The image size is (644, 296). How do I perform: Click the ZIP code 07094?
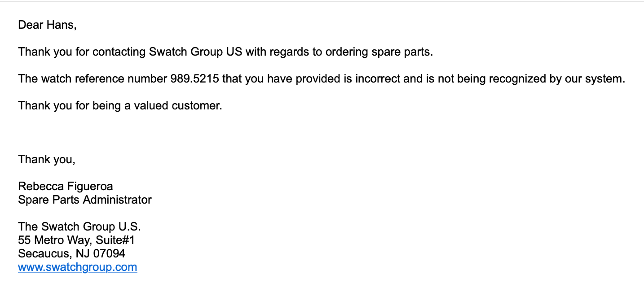109,253
